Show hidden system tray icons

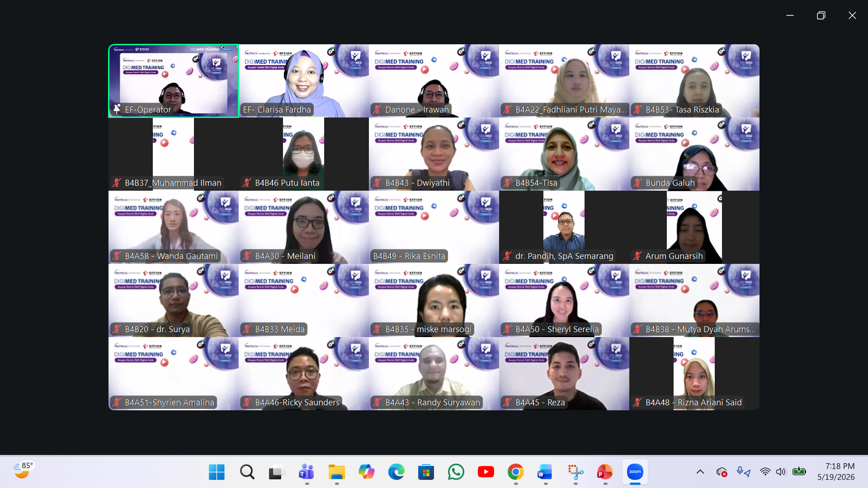(700, 472)
